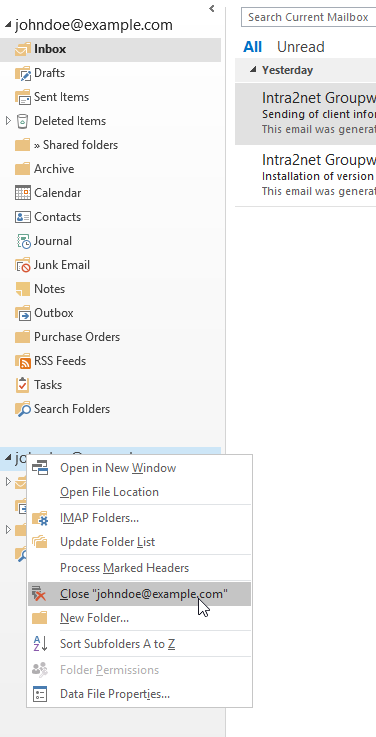Click the Search Folders magnifier icon
This screenshot has height=737, width=376.
[x=23, y=409]
